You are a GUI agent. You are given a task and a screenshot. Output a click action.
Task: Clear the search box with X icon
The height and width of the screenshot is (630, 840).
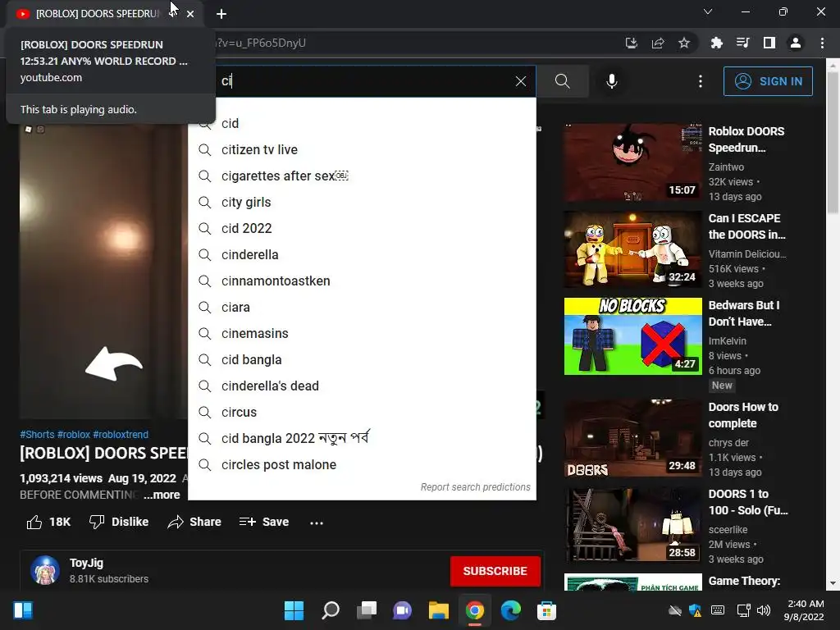pos(520,81)
